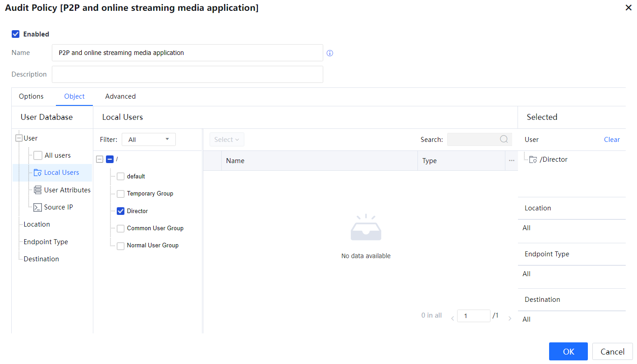Switch to the Options tab
Screen dimensions: 637x364
pos(31,96)
